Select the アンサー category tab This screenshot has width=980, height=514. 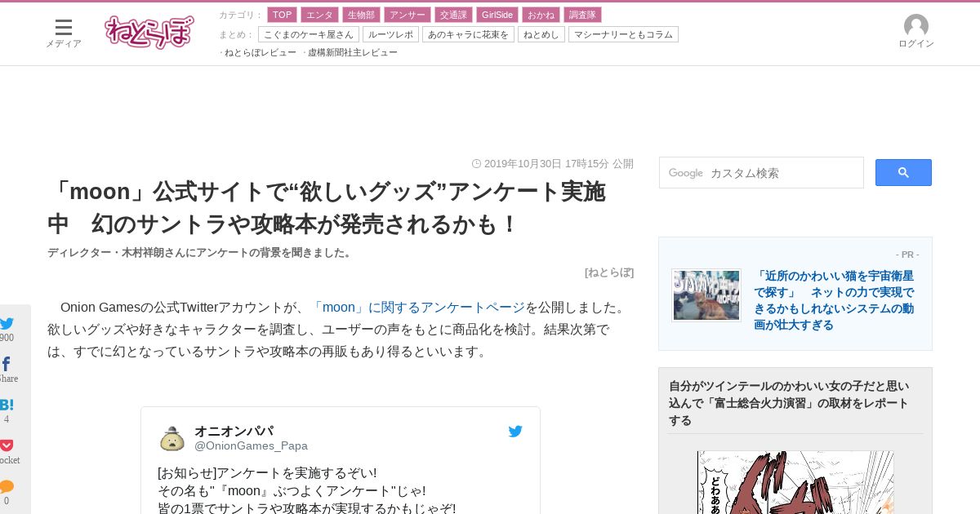[407, 15]
